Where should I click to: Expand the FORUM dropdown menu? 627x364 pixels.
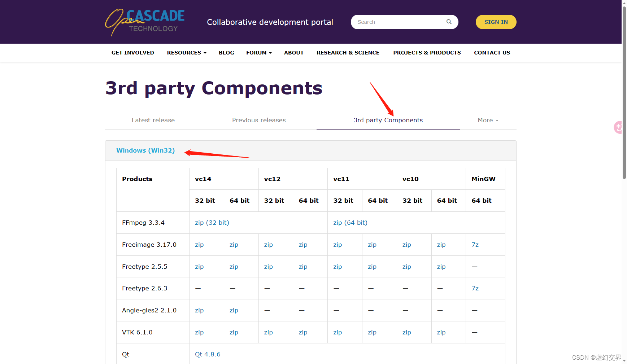click(x=258, y=53)
